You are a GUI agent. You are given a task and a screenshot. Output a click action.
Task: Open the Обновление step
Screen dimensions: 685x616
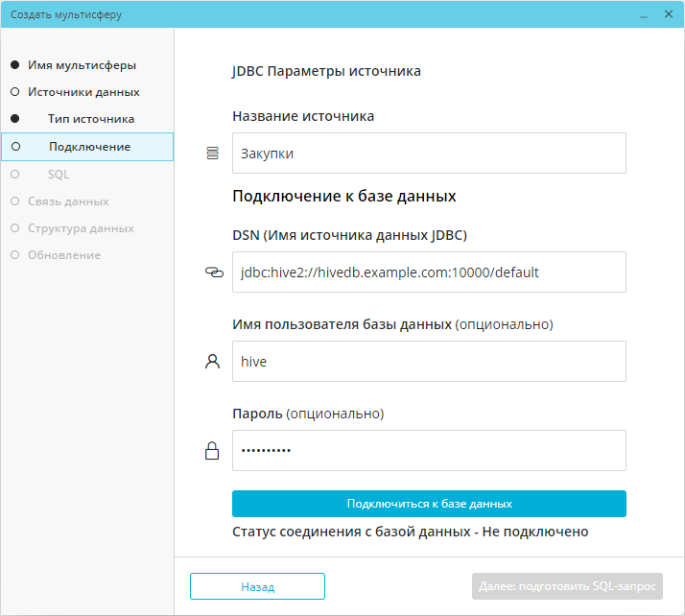[x=63, y=255]
